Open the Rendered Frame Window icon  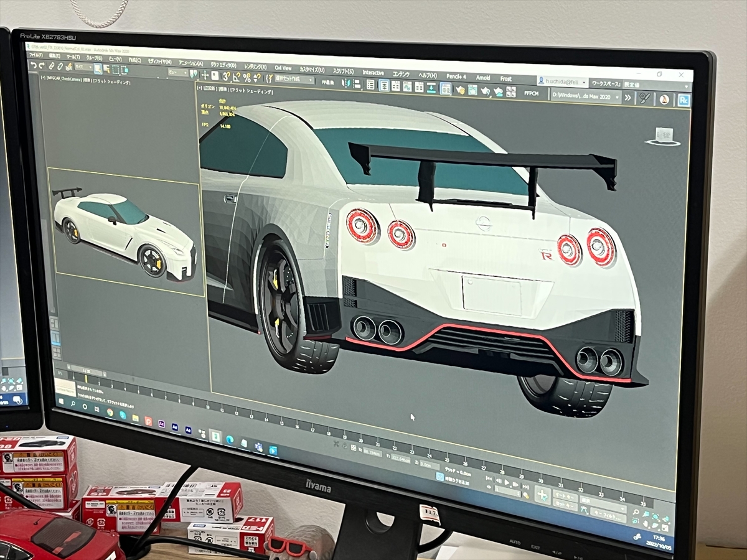(472, 90)
